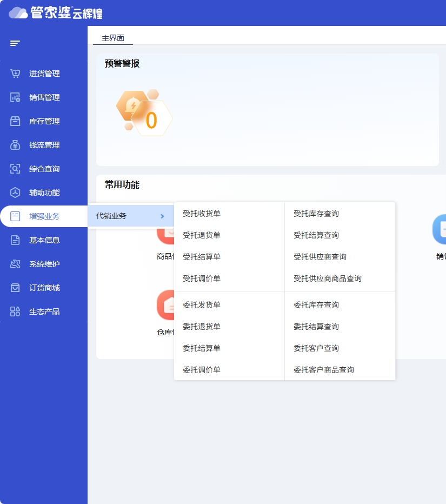Open the 系统维护 menu
The image size is (446, 504).
(44, 264)
